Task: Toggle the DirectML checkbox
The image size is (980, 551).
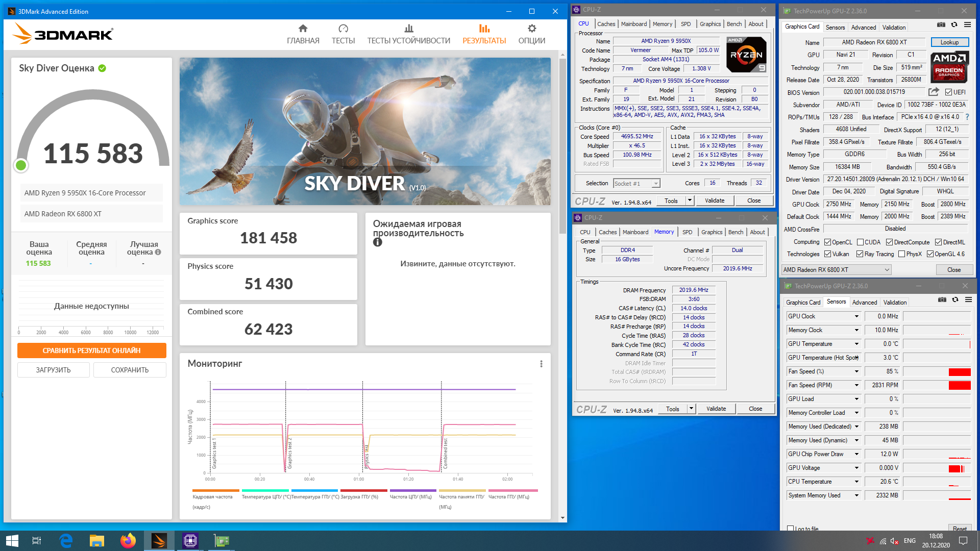Action: (938, 242)
